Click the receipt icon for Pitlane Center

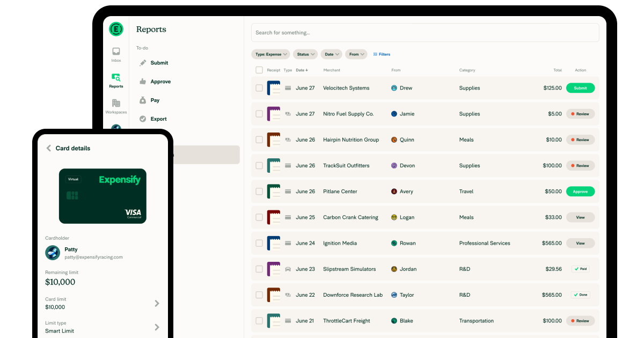[274, 192]
